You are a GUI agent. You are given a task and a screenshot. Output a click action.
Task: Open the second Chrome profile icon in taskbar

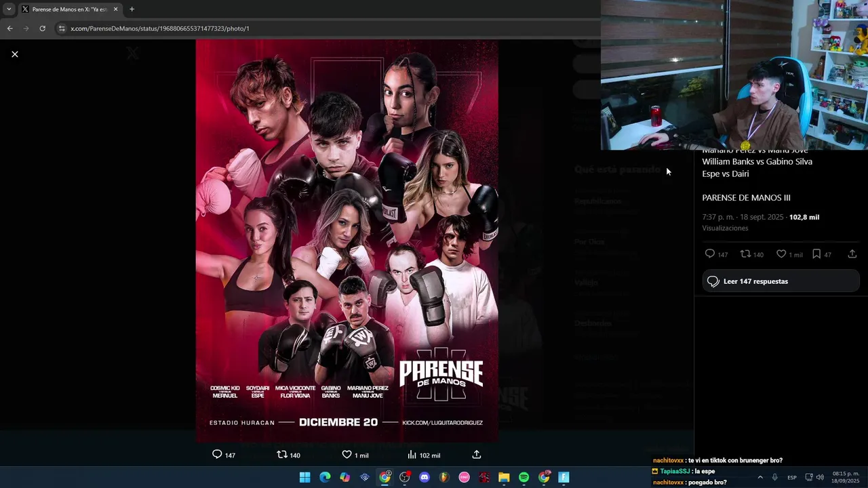(x=544, y=477)
